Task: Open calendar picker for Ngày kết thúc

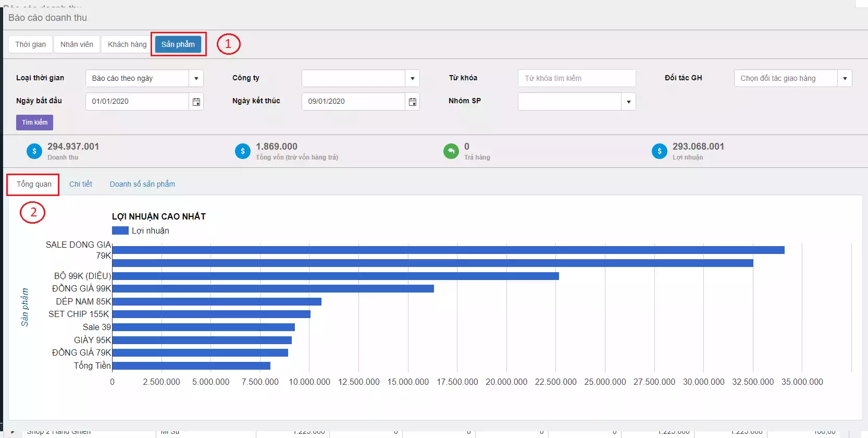Action: pyautogui.click(x=412, y=102)
